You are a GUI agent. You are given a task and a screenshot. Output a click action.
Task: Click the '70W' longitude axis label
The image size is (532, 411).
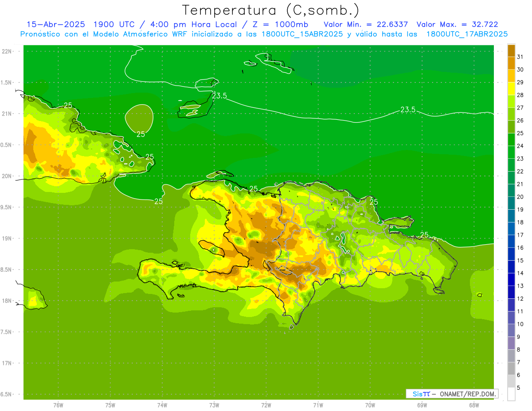click(x=370, y=405)
